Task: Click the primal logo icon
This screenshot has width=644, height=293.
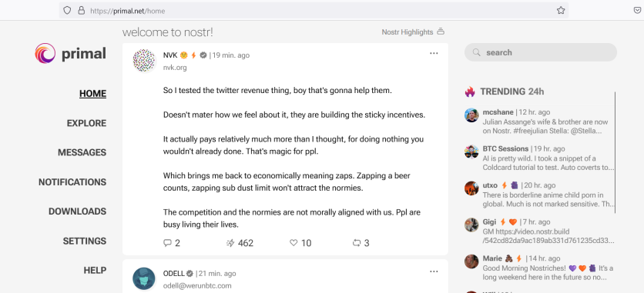Action: 45,54
